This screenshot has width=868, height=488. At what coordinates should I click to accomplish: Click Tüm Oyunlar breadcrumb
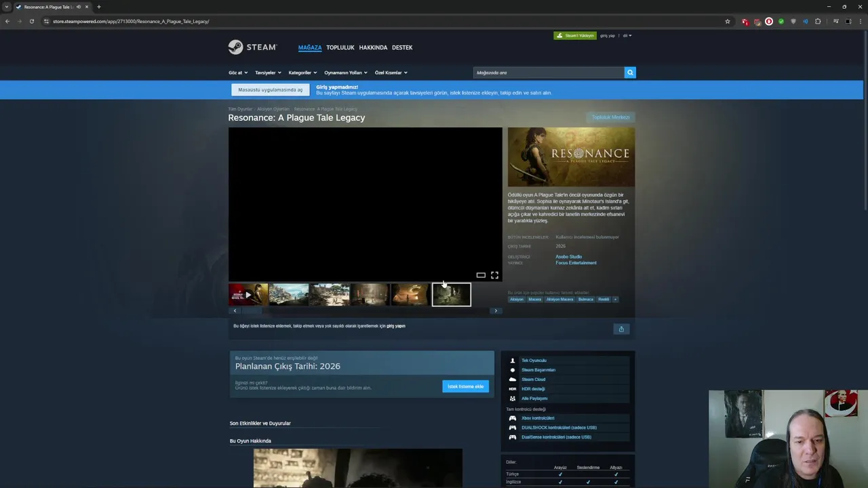(x=240, y=109)
